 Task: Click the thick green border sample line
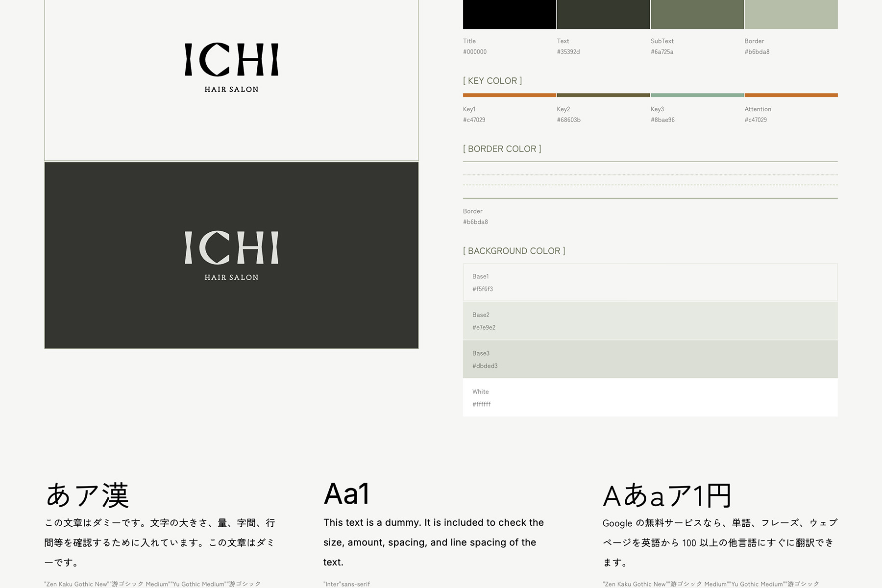[x=650, y=198]
